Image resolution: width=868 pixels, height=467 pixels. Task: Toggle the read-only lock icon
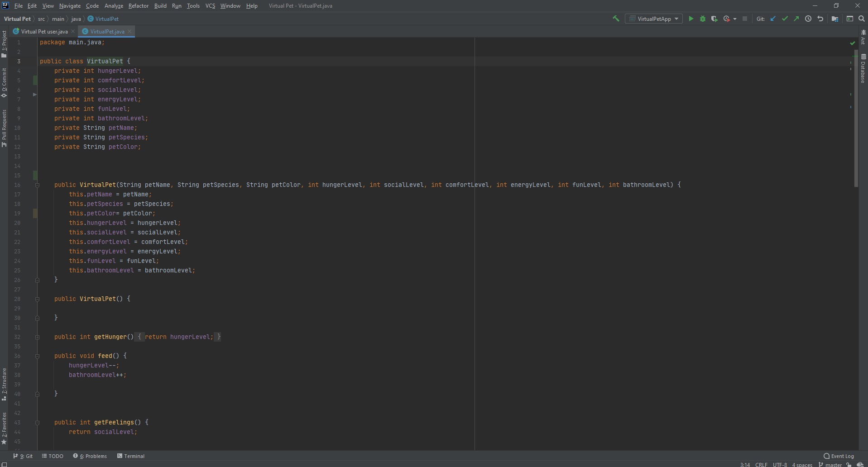coord(849,464)
